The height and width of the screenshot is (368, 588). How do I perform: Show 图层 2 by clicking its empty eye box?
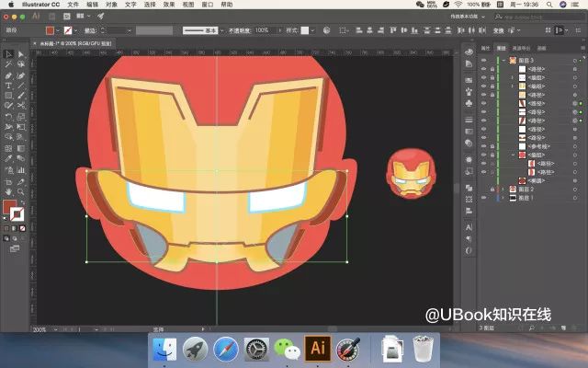pos(484,190)
